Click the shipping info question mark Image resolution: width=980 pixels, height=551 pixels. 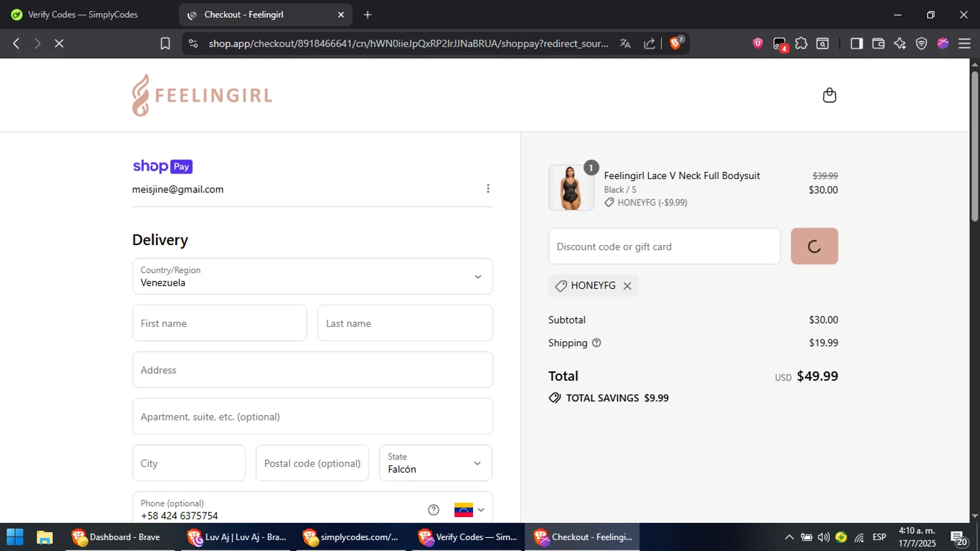pos(596,342)
